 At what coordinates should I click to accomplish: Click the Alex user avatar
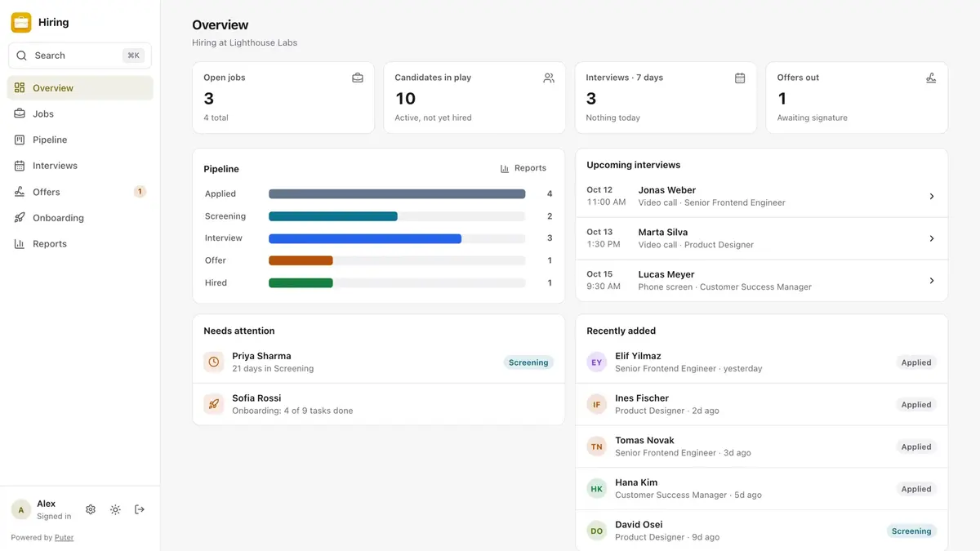coord(21,510)
